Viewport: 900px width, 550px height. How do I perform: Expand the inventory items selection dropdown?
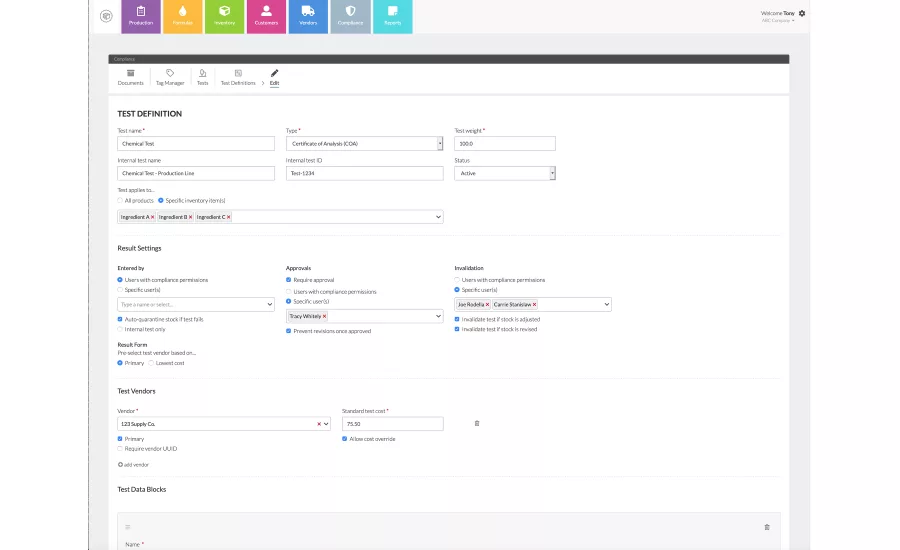[x=438, y=217]
